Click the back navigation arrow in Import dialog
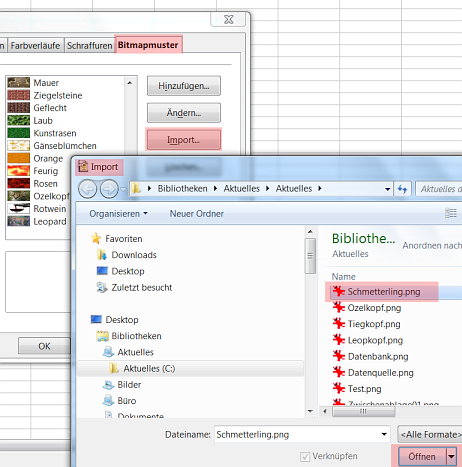The image size is (462, 467). (x=87, y=189)
